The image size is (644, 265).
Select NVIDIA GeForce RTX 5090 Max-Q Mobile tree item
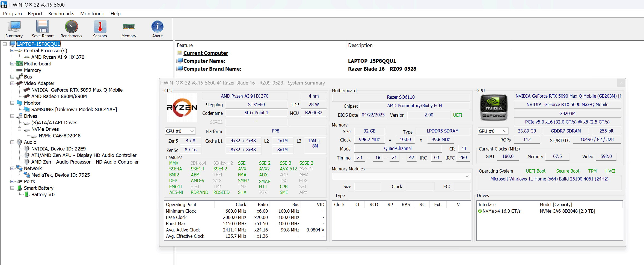(77, 90)
